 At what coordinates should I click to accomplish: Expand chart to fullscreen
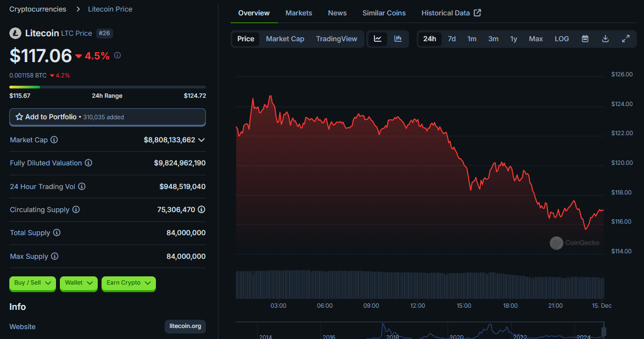625,38
